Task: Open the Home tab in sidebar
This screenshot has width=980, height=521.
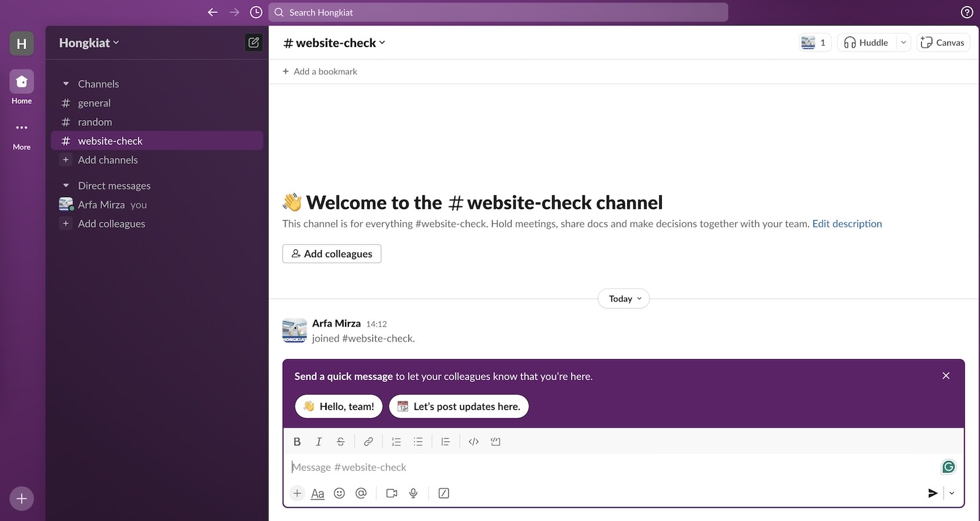Action: (22, 87)
